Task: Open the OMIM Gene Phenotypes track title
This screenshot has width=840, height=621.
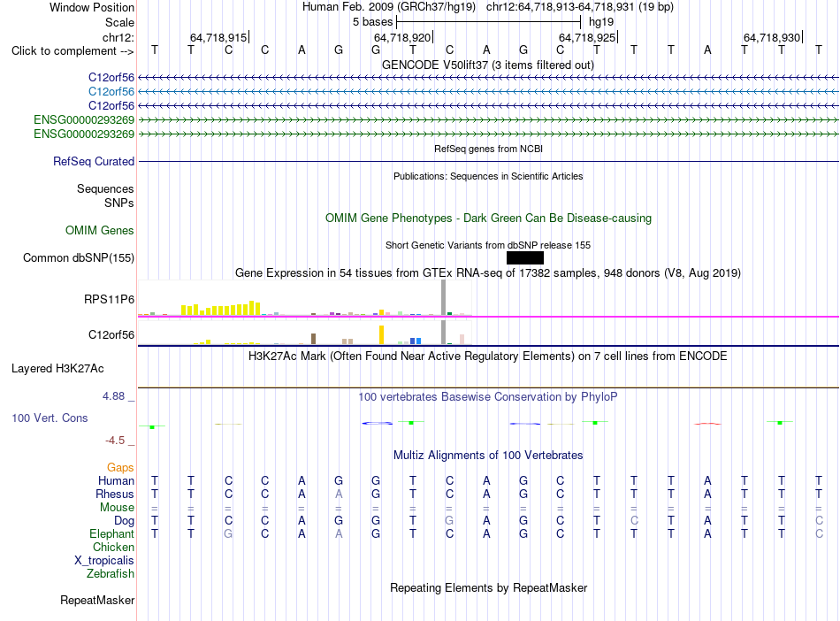Action: coord(488,218)
